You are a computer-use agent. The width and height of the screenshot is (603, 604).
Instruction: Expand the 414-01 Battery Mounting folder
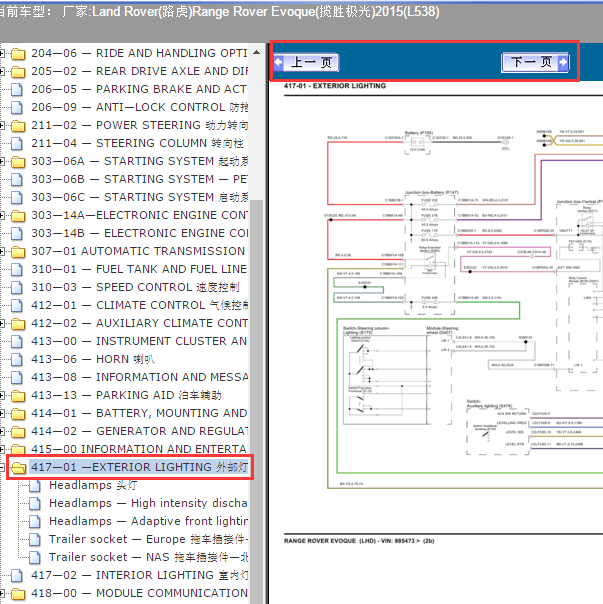pos(2,414)
